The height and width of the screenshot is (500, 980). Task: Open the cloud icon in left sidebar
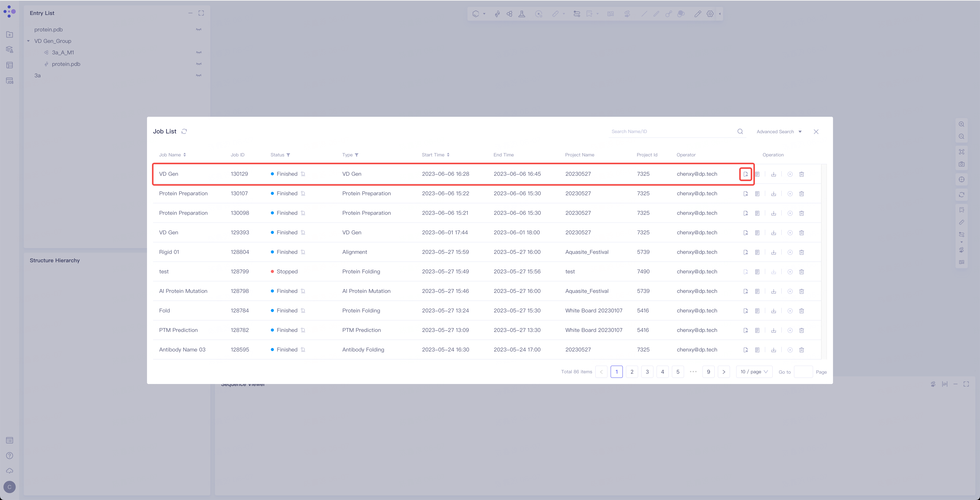tap(10, 471)
